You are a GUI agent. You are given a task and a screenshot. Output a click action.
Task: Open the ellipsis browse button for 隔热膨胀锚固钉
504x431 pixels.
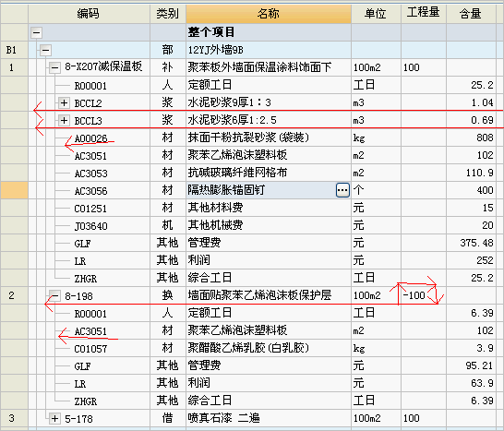coord(342,190)
